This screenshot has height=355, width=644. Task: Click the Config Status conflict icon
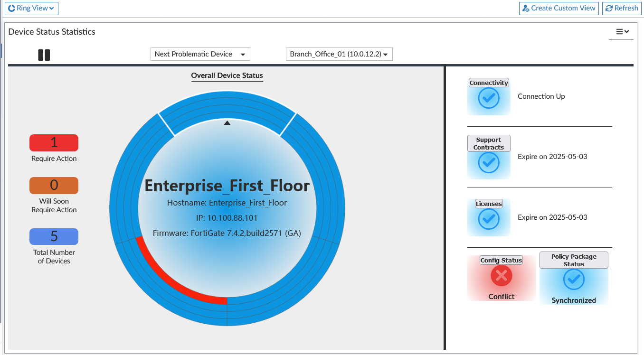pos(501,276)
